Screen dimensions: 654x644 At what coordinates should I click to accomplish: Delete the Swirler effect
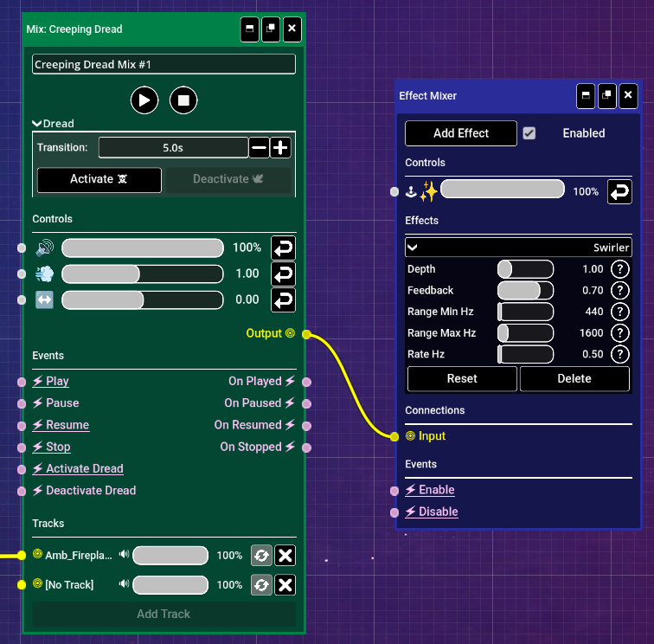point(574,378)
